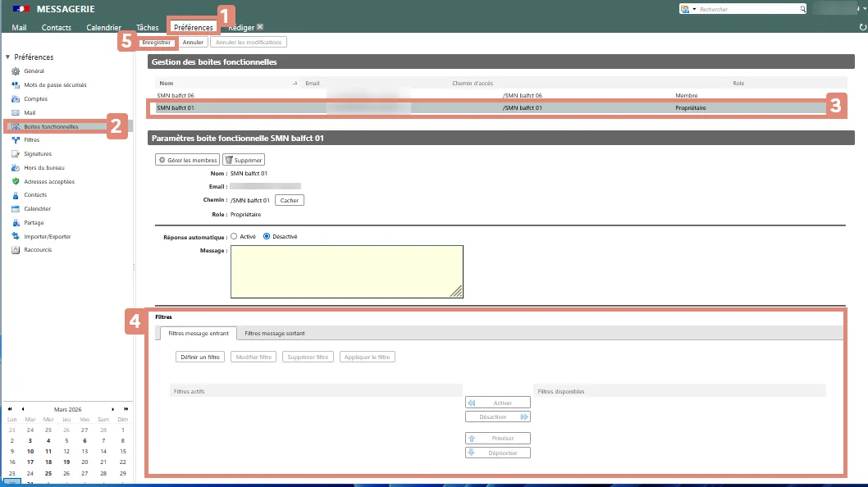Open Hors du bureau settings

tap(43, 168)
